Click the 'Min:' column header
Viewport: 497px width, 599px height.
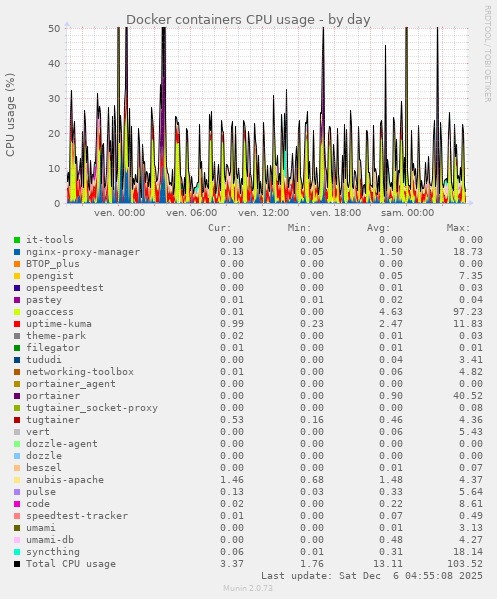(x=299, y=228)
